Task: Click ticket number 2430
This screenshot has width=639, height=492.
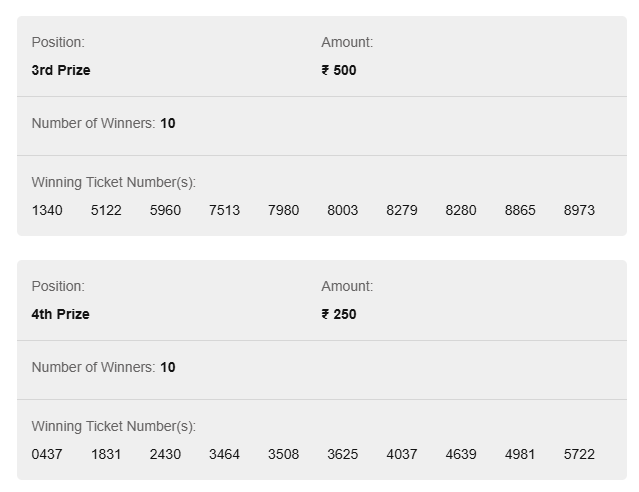Action: (x=165, y=454)
